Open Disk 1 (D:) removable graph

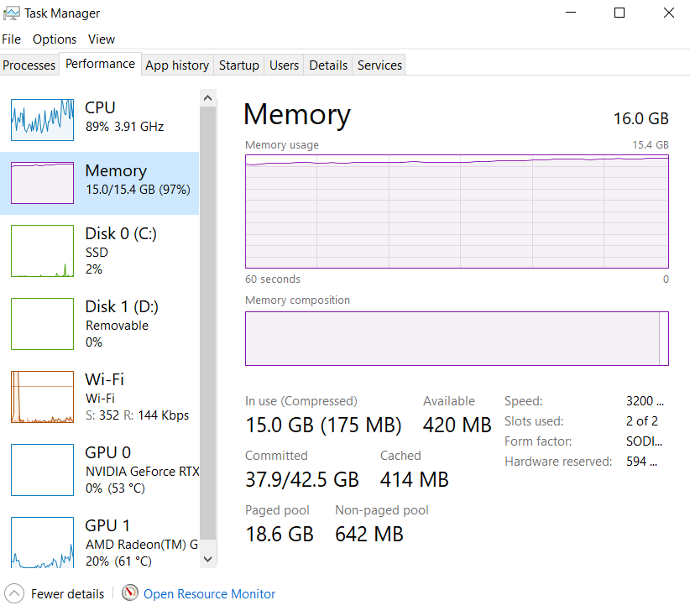click(42, 324)
